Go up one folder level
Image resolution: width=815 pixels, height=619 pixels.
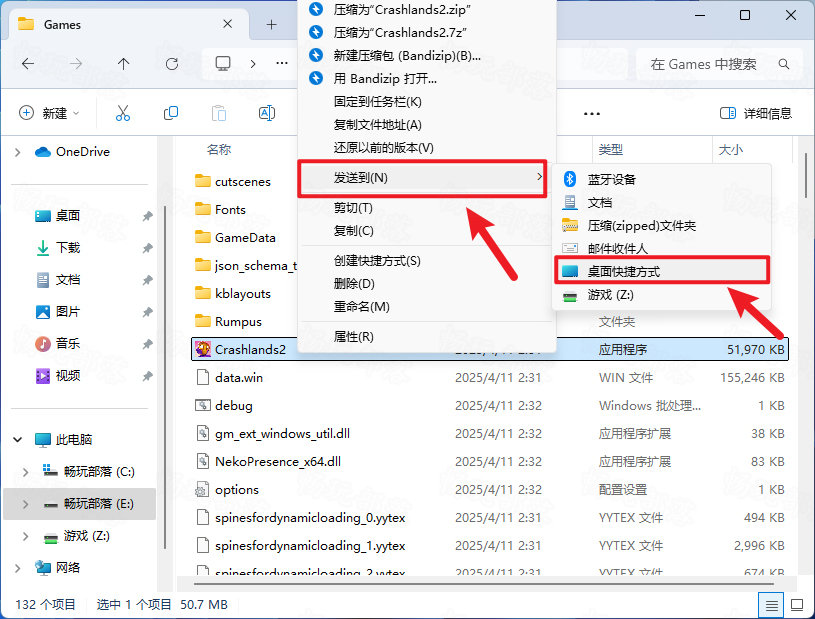point(123,64)
